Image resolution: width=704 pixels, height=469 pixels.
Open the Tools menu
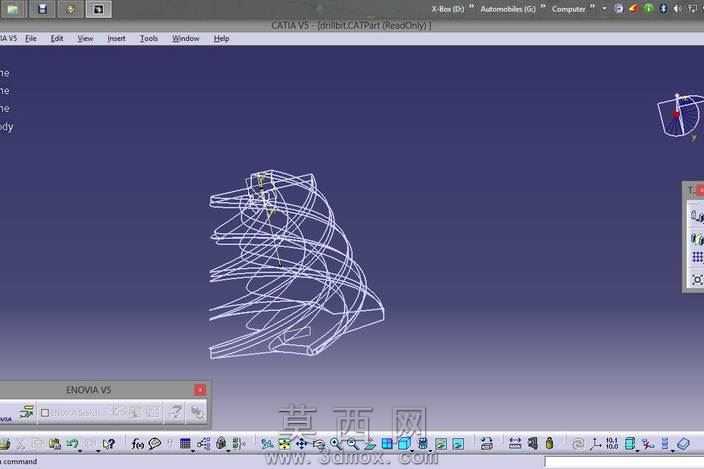pos(149,39)
